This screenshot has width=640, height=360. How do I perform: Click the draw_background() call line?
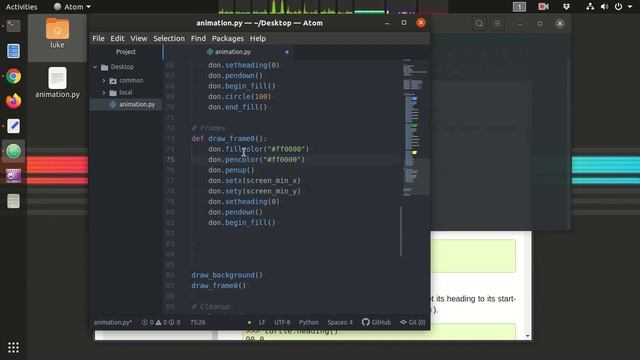click(x=227, y=275)
